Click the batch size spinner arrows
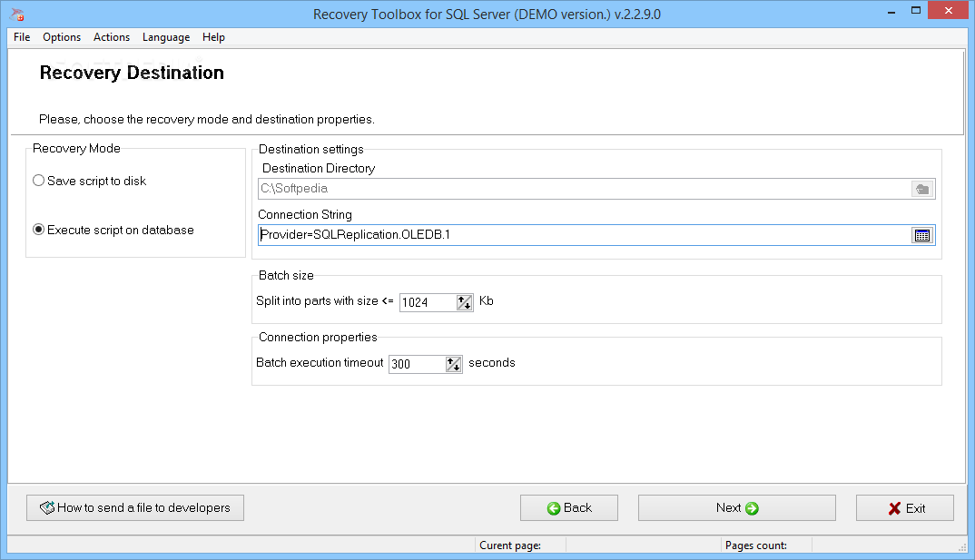The image size is (975, 560). tap(465, 302)
